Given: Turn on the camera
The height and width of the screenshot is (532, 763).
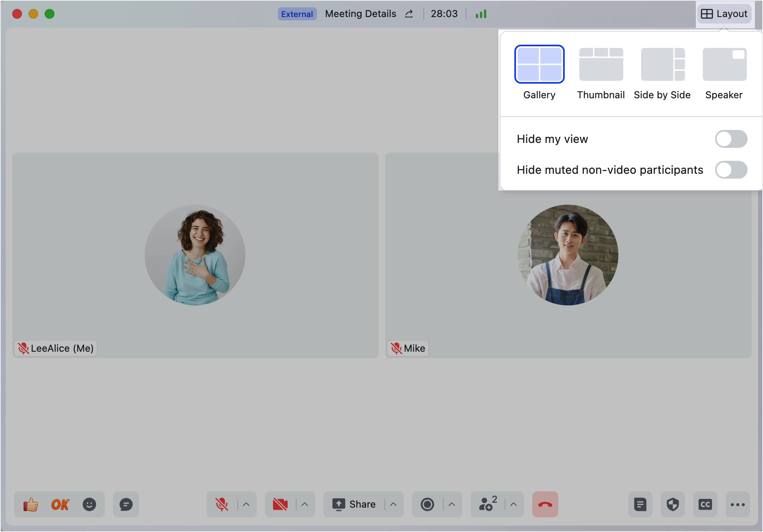Looking at the screenshot, I should pos(280,504).
